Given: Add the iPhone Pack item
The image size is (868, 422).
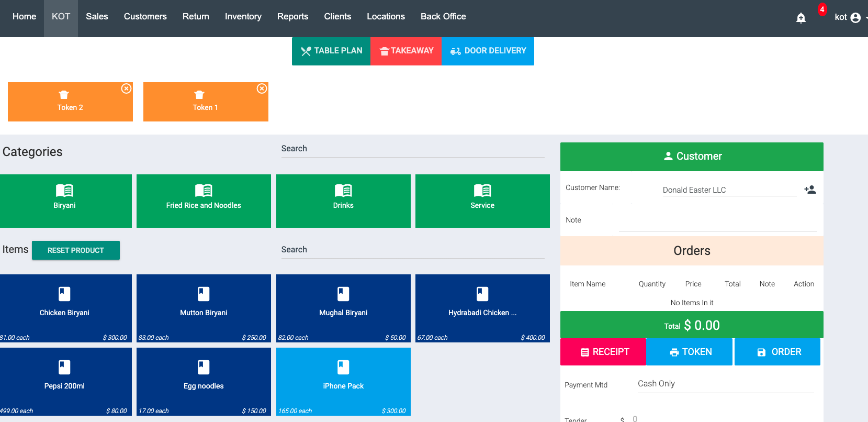Looking at the screenshot, I should click(343, 381).
